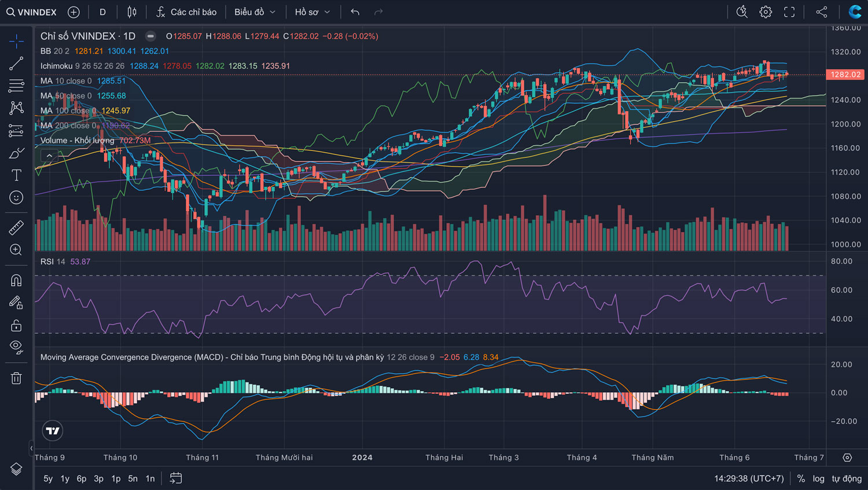Image resolution: width=868 pixels, height=490 pixels.
Task: Open the chart settings gear
Action: pos(766,12)
